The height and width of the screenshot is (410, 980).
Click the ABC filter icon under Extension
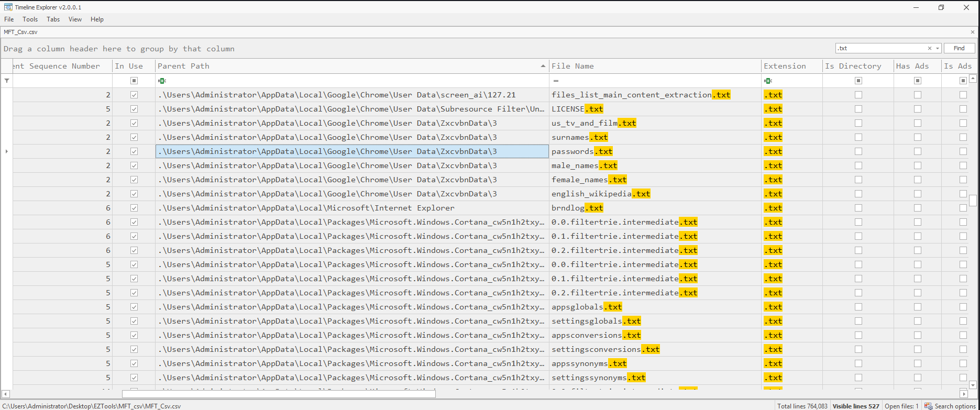(x=768, y=81)
